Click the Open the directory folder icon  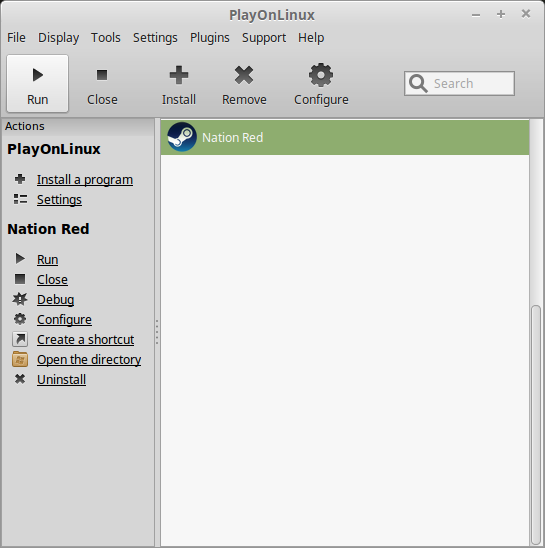[20, 359]
